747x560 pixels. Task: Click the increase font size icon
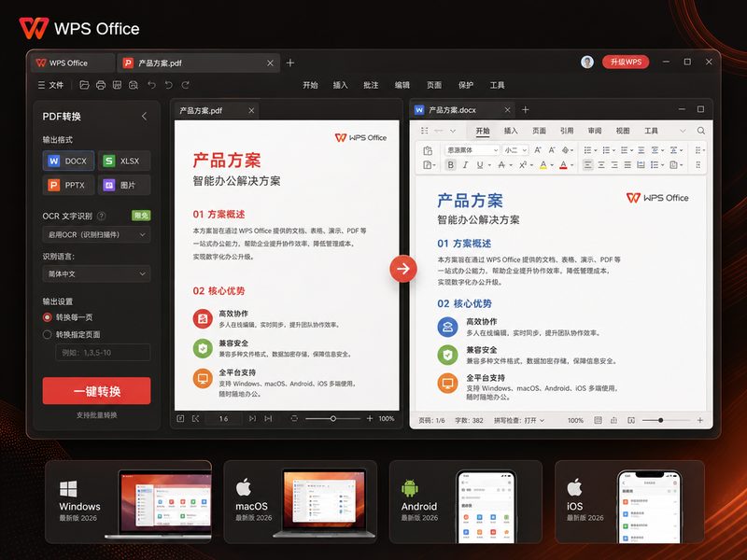tap(538, 150)
